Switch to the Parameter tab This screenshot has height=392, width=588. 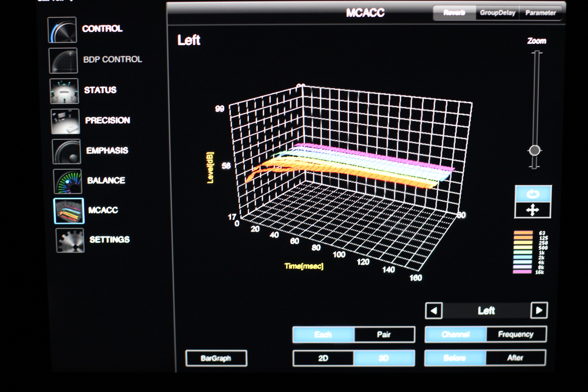[x=541, y=13]
